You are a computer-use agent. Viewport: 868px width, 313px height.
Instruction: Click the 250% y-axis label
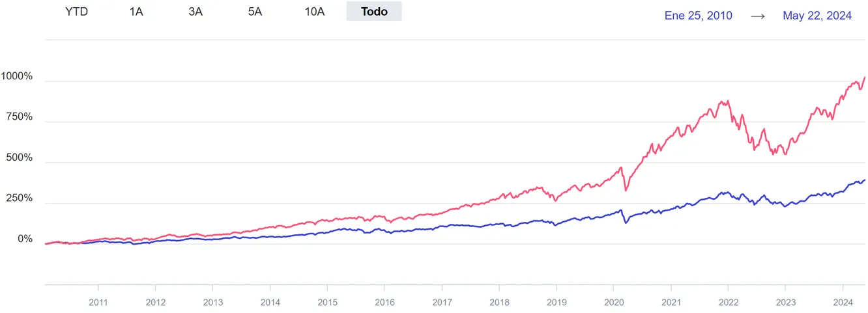pos(20,198)
